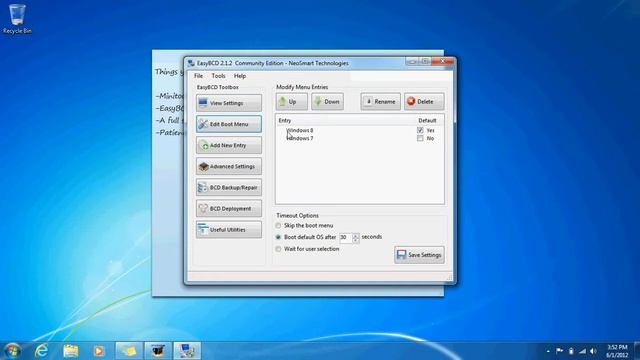
Task: Switch to EasyBCD taskbar item
Action: (x=187, y=351)
